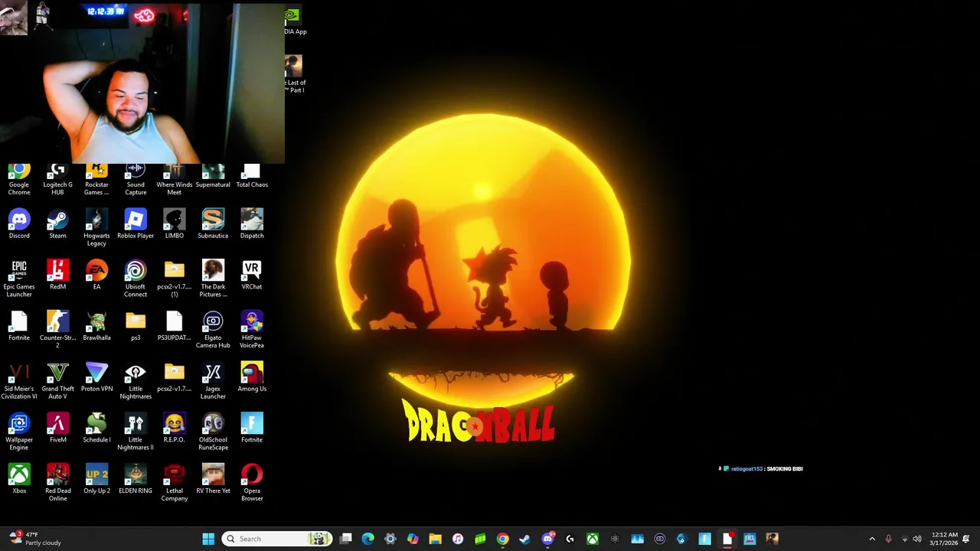Click the Supernatural shortcut label
This screenshot has height=551, width=980.
[213, 184]
